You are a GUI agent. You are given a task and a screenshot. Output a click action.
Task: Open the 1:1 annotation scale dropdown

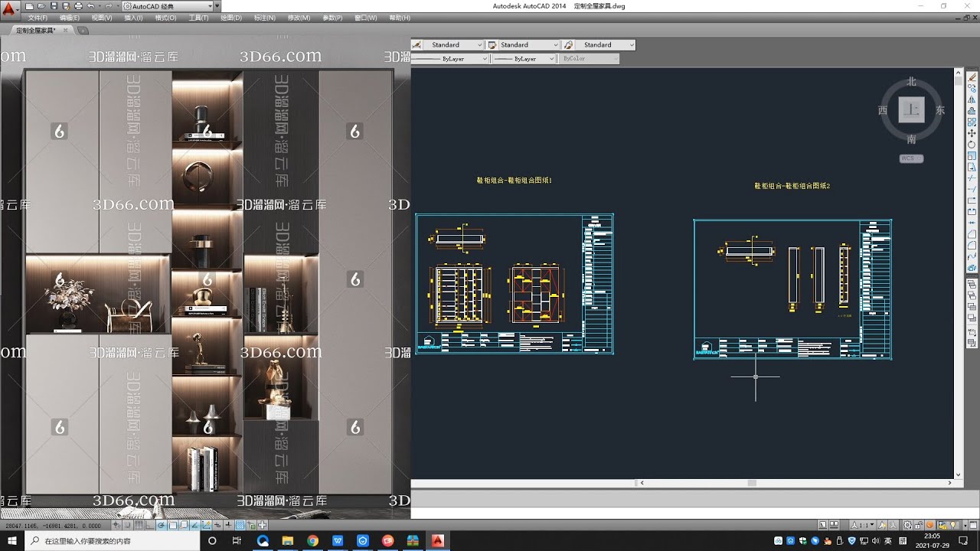pos(862,525)
